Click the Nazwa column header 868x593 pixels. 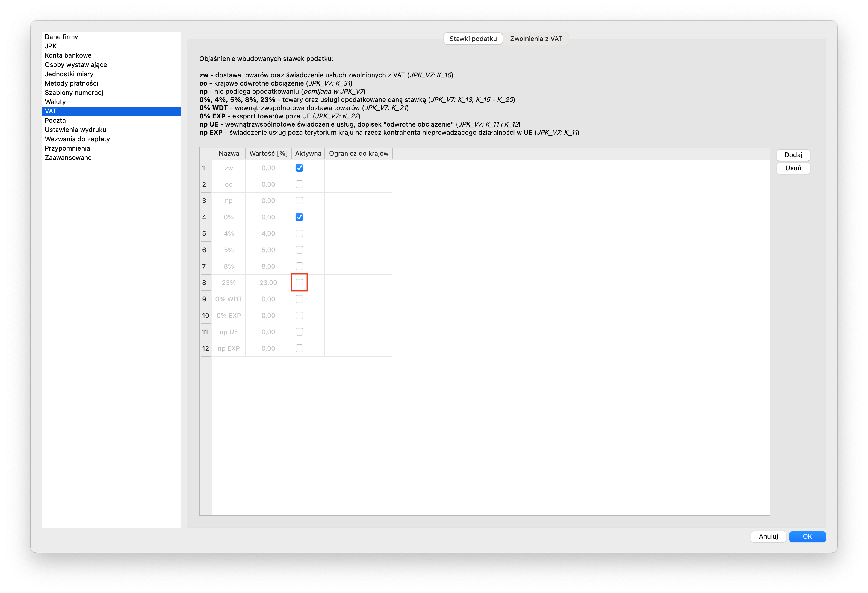click(229, 154)
